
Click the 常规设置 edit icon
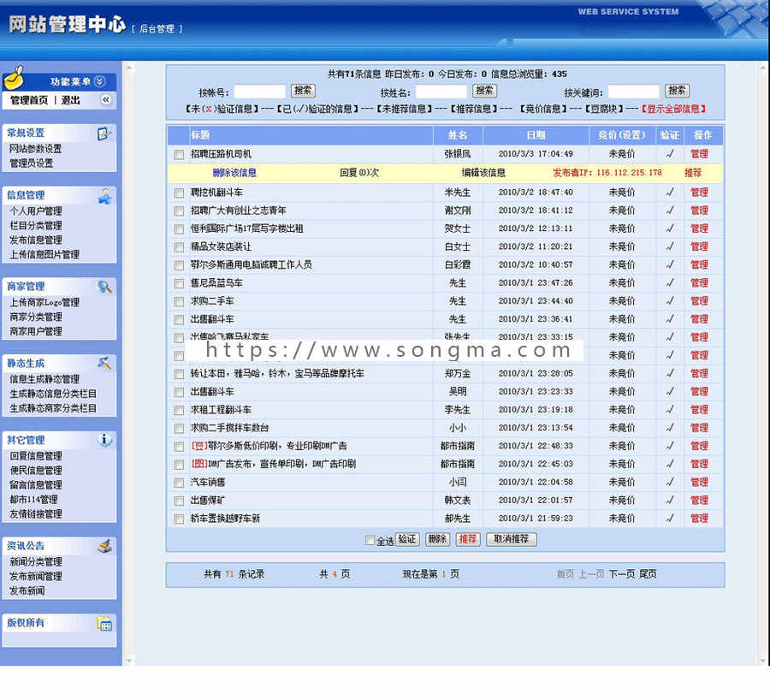tap(104, 133)
